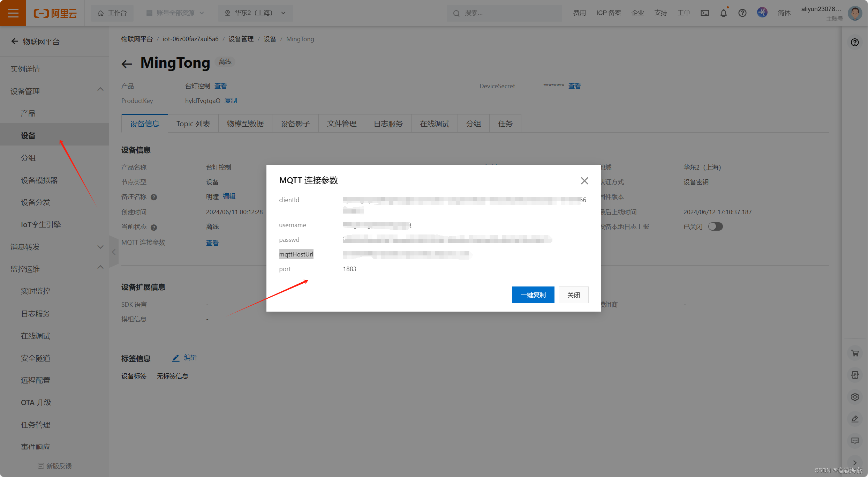Expand the 消息转发 sidebar section

[x=100, y=247]
